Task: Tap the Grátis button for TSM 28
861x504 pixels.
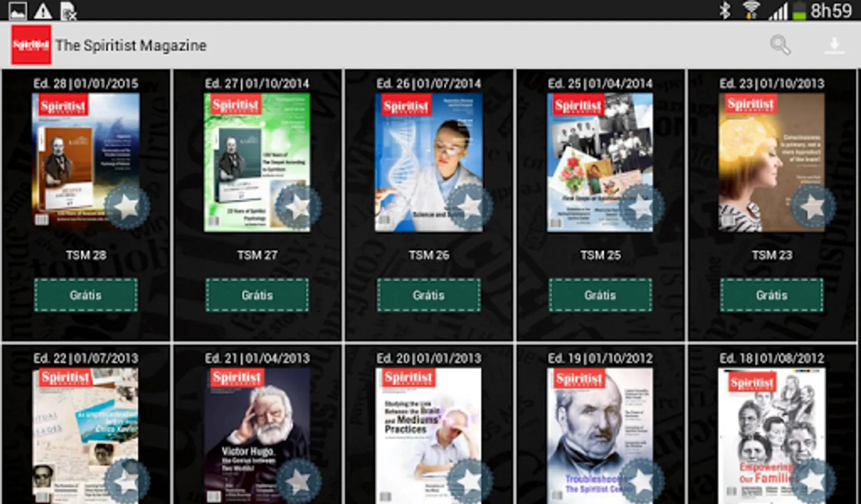Action: click(x=86, y=295)
